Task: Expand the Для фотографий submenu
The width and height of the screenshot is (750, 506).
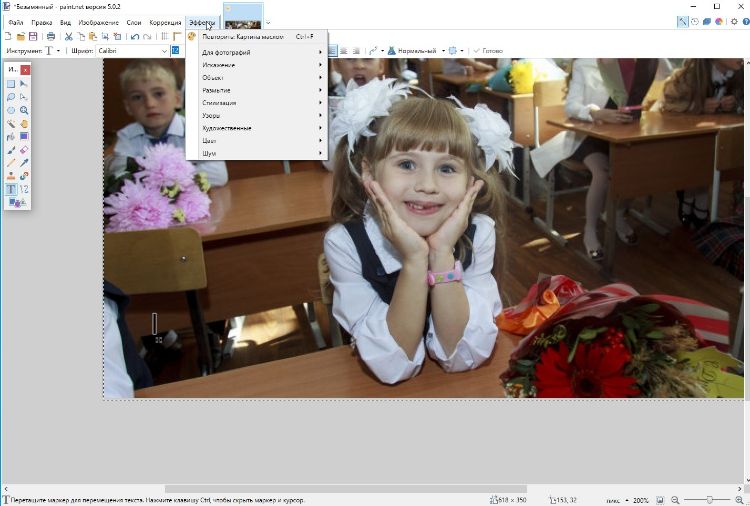Action: (262, 53)
